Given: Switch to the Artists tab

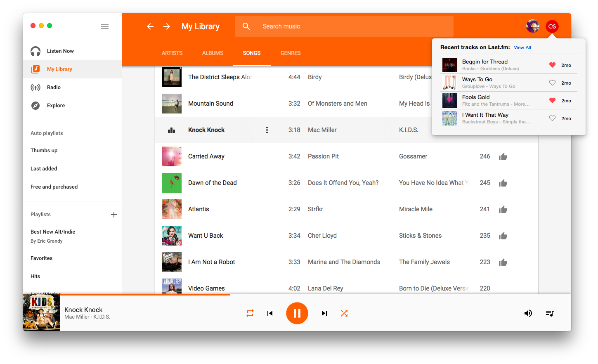Looking at the screenshot, I should [172, 53].
